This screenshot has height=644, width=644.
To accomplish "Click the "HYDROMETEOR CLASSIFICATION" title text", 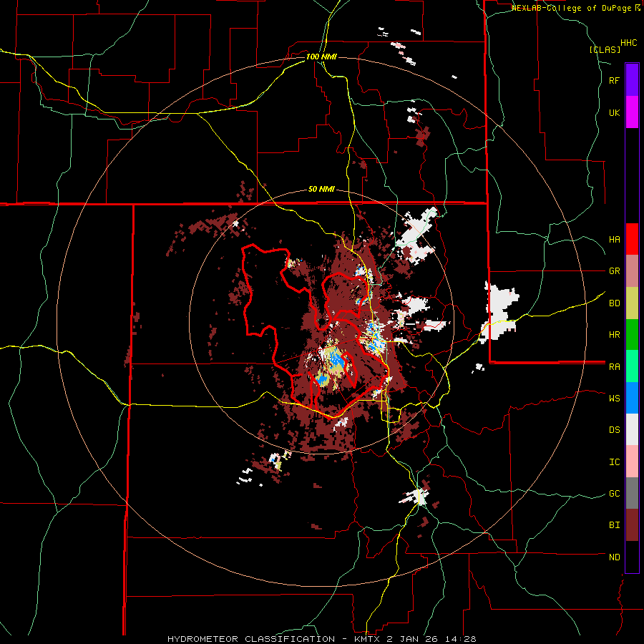I will (x=251, y=639).
